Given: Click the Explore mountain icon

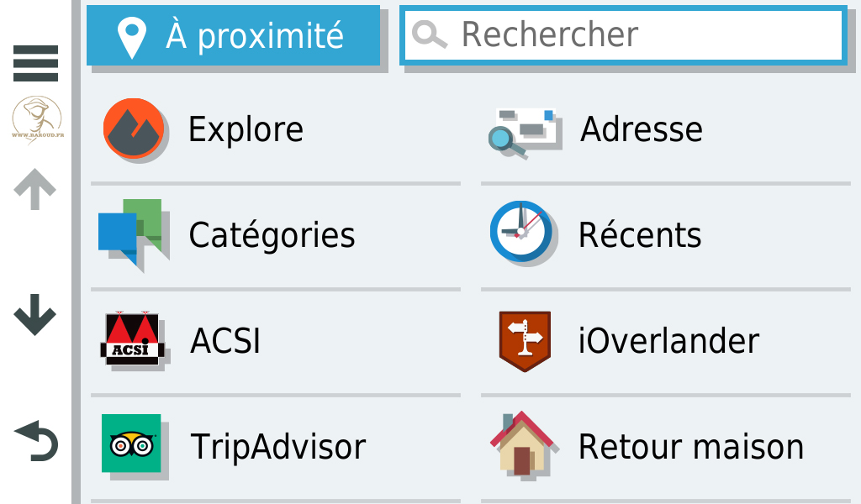Looking at the screenshot, I should [x=134, y=129].
